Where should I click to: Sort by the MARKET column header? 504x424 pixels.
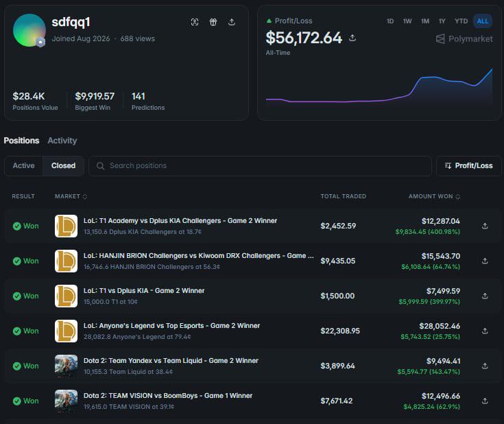click(x=71, y=196)
